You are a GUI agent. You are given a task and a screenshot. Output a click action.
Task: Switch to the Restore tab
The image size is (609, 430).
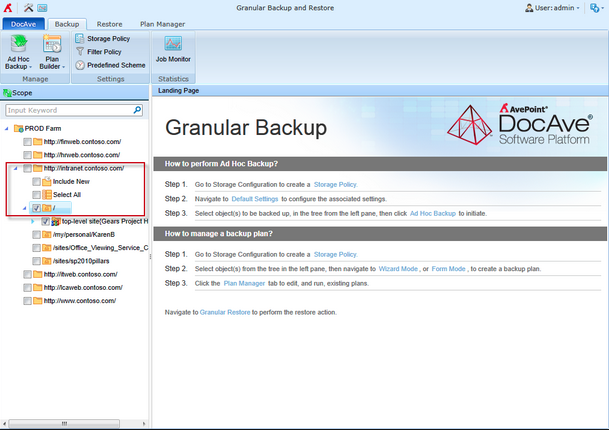tap(109, 24)
